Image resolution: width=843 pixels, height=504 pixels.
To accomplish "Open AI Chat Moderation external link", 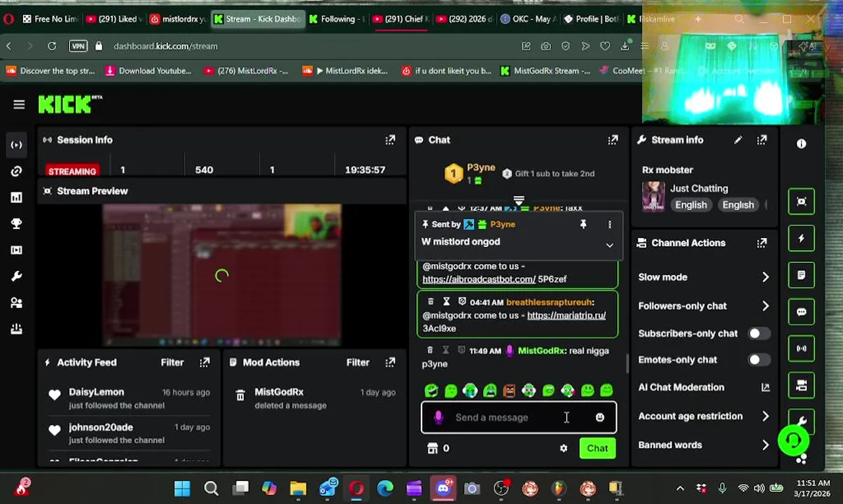I will [x=765, y=388].
